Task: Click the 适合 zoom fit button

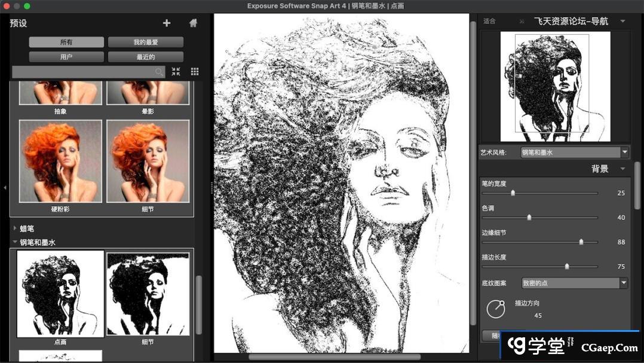Action: pos(489,21)
